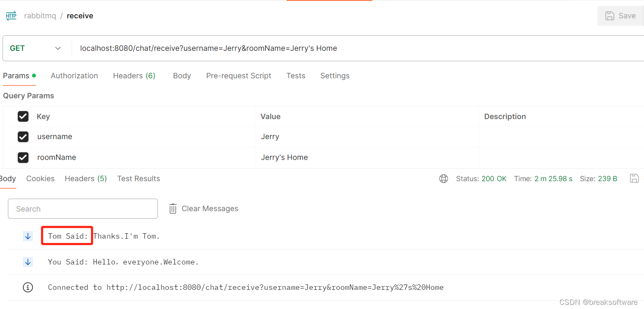The height and width of the screenshot is (309, 644).
Task: Click the message Search input field
Action: click(x=83, y=209)
